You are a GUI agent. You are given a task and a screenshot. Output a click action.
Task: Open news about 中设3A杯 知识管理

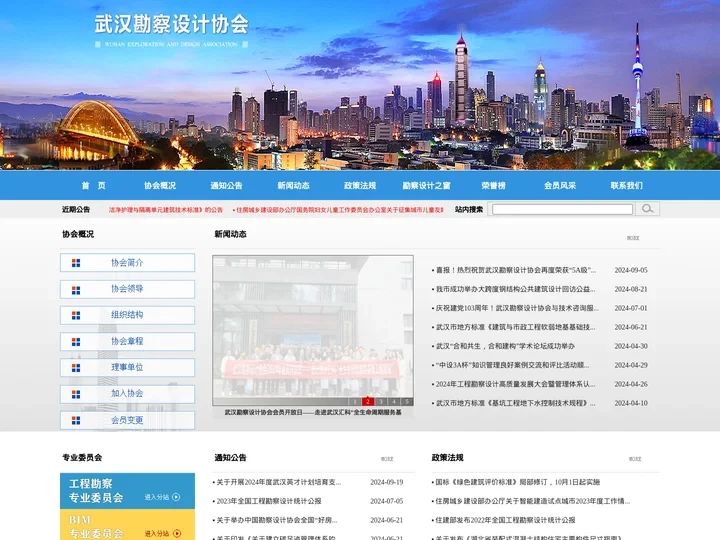pyautogui.click(x=512, y=365)
